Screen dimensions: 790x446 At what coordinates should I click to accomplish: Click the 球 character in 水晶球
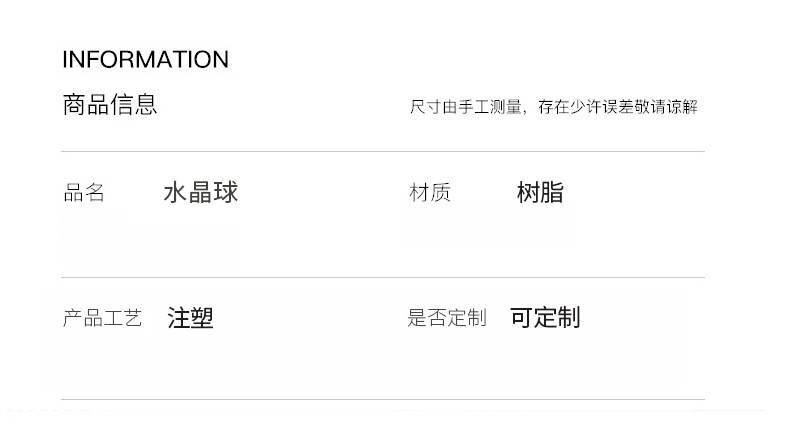tap(226, 192)
